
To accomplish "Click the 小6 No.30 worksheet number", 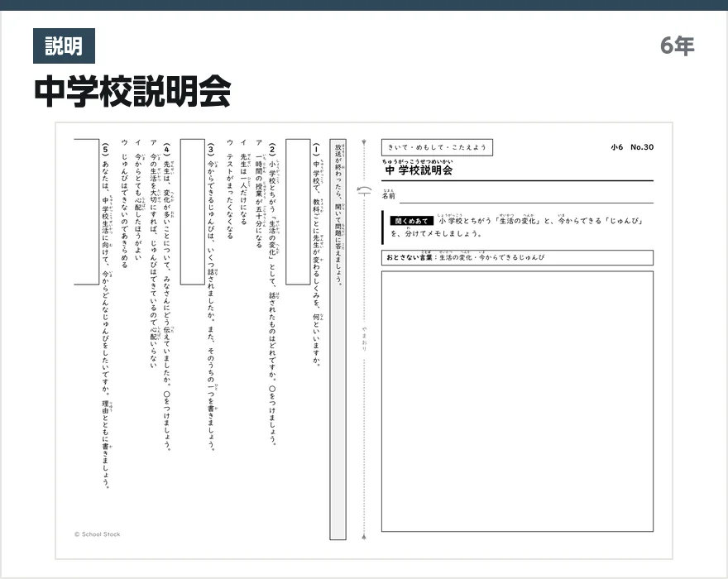I will pos(632,147).
